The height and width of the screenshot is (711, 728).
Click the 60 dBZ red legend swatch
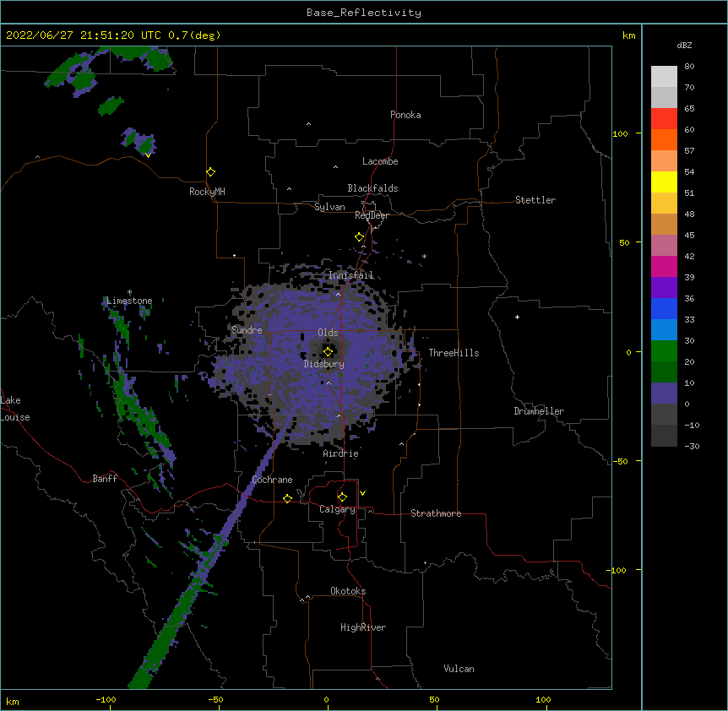[664, 119]
